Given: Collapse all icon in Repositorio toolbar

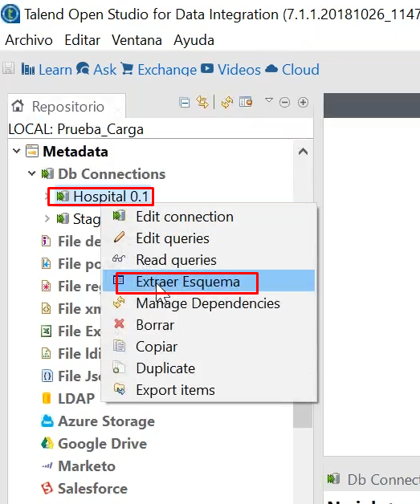Looking at the screenshot, I should point(185,103).
